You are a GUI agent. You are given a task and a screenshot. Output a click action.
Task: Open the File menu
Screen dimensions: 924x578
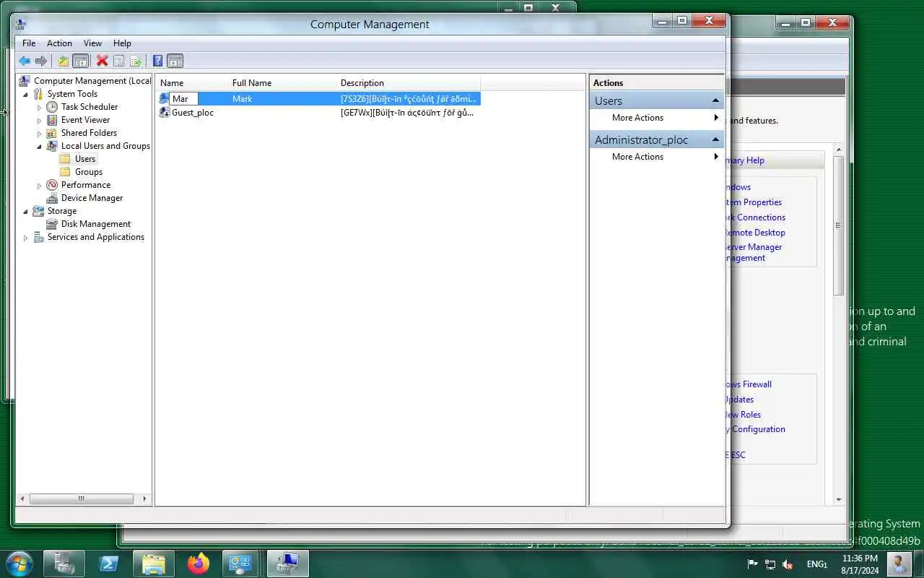[x=29, y=43]
